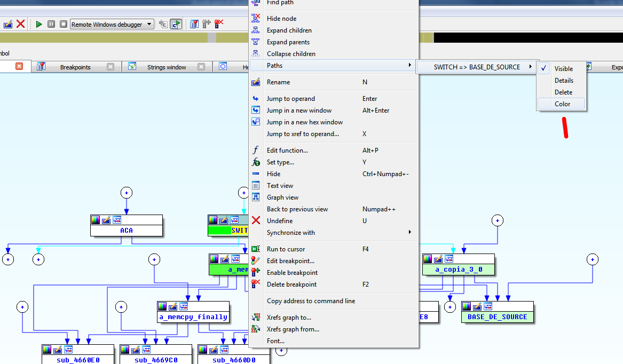Open the breakpoint list toolbar icon
This screenshot has height=364, width=623.
coord(194,24)
